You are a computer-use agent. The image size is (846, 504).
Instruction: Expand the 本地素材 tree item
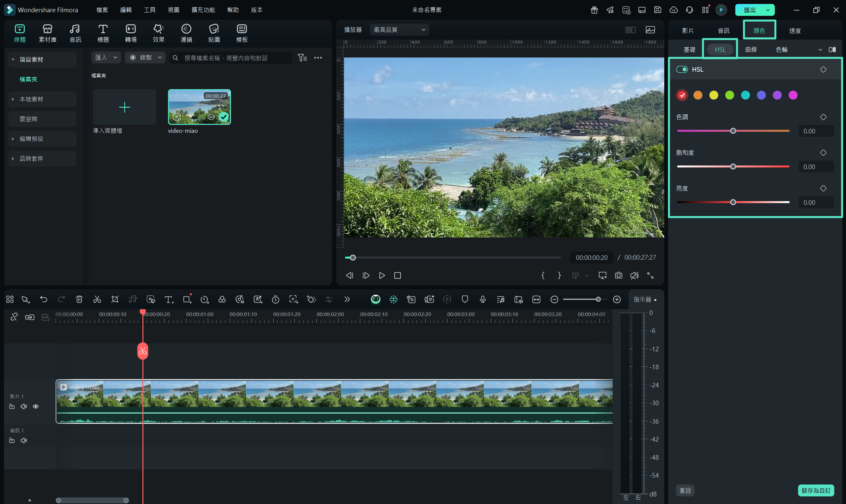tap(13, 99)
